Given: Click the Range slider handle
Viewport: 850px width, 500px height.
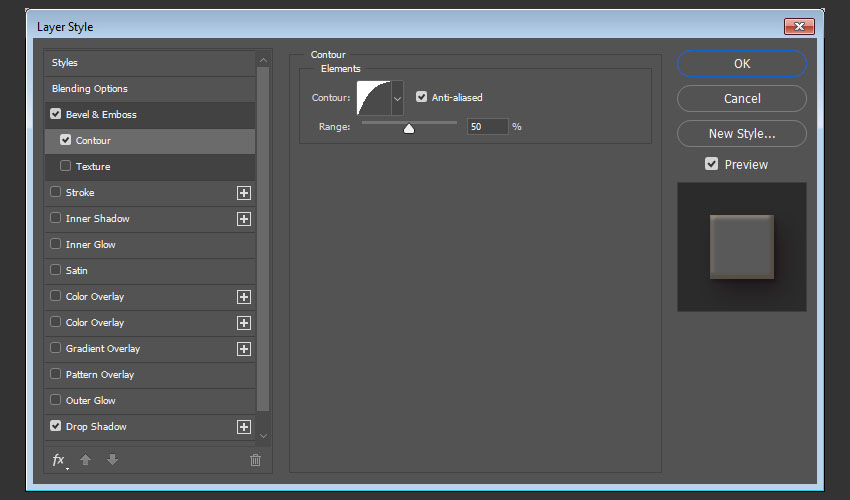Looking at the screenshot, I should (x=409, y=128).
